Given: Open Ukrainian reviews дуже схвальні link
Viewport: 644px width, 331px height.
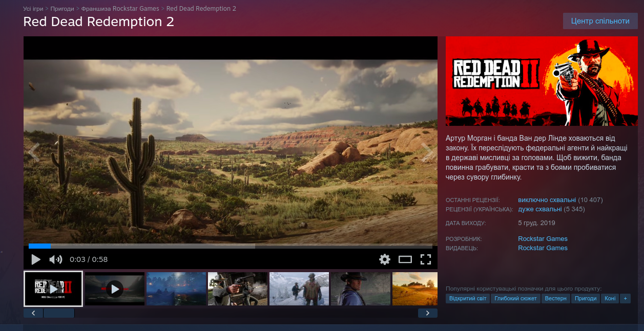Looking at the screenshot, I should [x=540, y=209].
